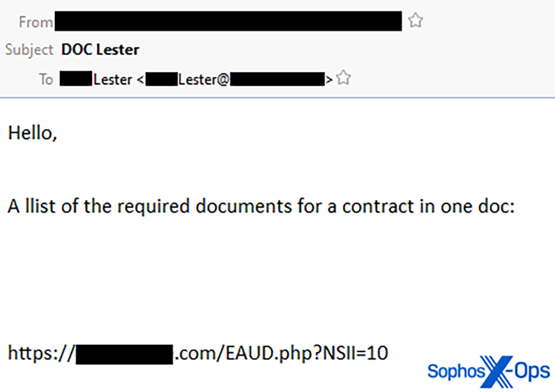Click the "To" header label
Viewport: 555px width, 392px height.
46,80
